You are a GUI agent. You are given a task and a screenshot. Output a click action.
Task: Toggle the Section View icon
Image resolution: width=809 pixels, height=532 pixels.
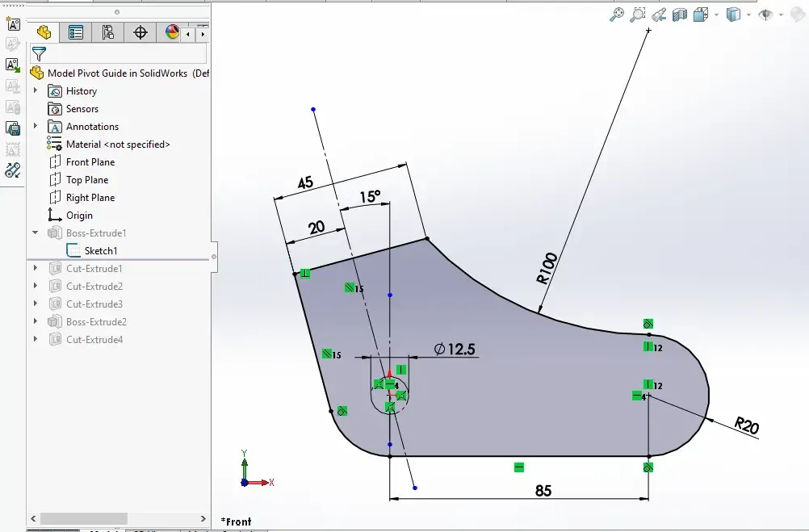point(680,15)
